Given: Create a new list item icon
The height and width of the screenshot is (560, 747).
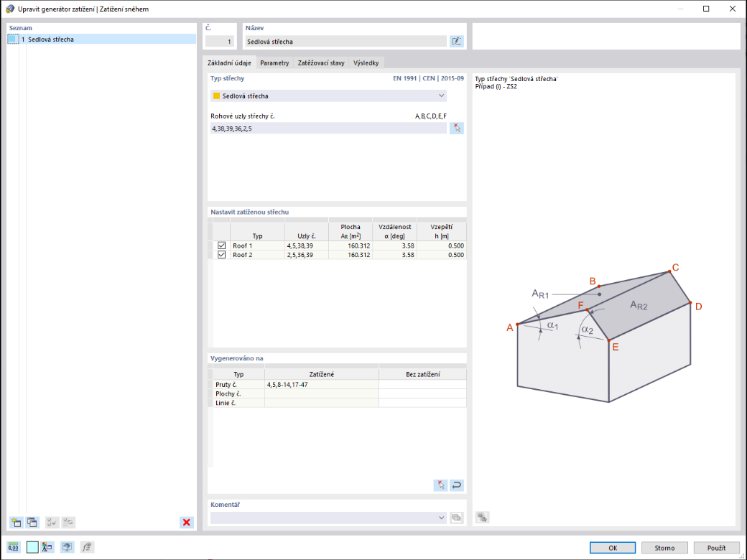Looking at the screenshot, I should [x=17, y=523].
